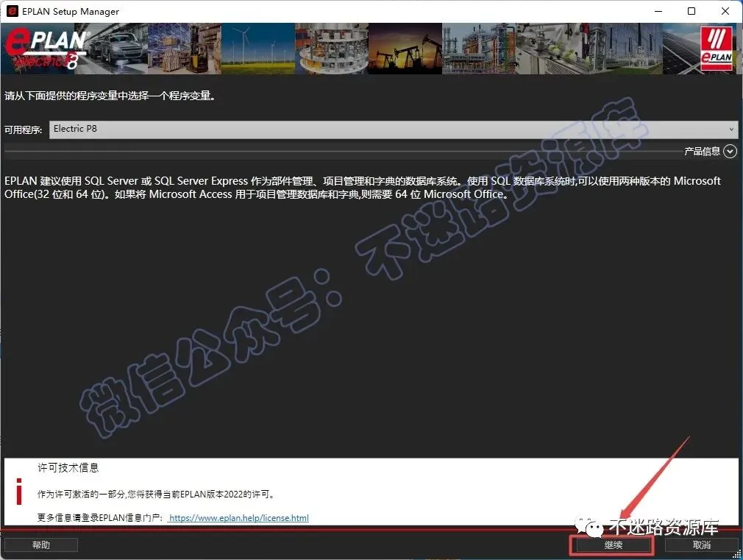Click the 取消 (Cancel) button
The height and width of the screenshot is (560, 743).
(x=701, y=545)
